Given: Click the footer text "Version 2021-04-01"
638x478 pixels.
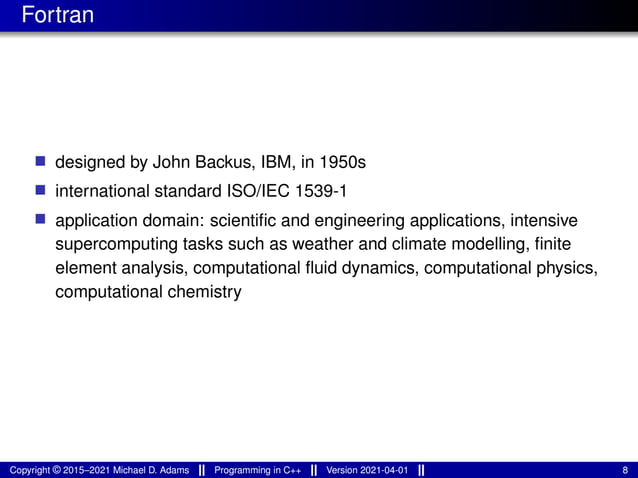Looking at the screenshot, I should click(x=367, y=470).
